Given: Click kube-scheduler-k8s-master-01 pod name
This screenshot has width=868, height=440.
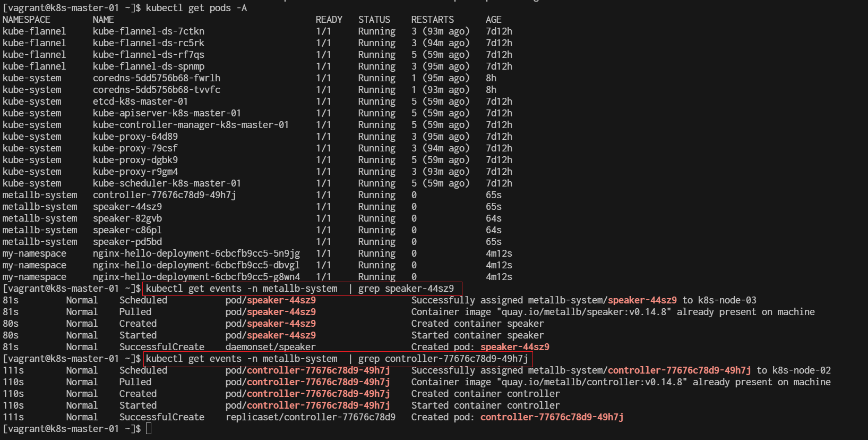Looking at the screenshot, I should (x=167, y=183).
